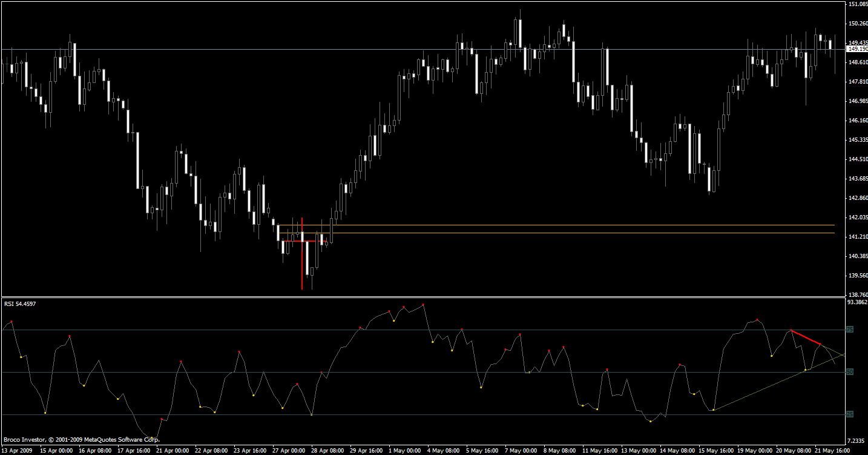This screenshot has height=455, width=868.
Task: Click the RSI scale maximum 93.3862
Action: (858, 302)
